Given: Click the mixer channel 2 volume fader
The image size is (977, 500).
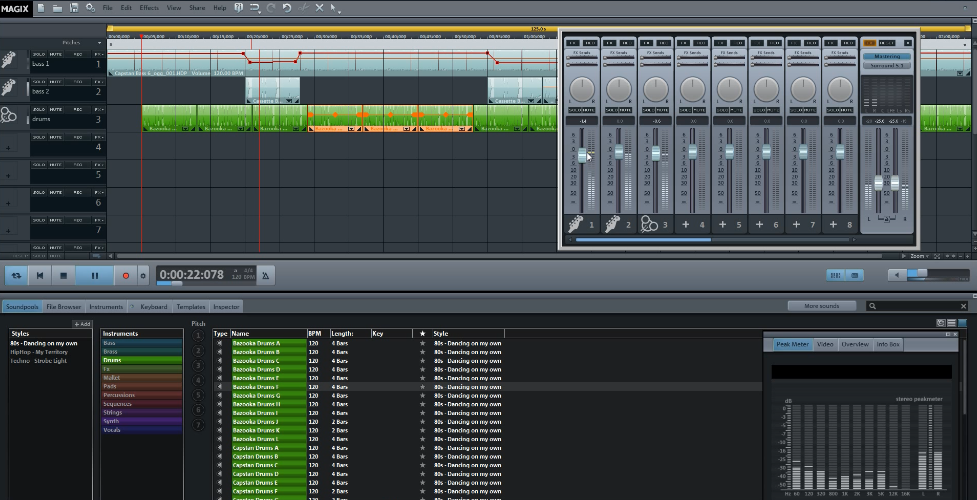Looking at the screenshot, I should coord(619,151).
